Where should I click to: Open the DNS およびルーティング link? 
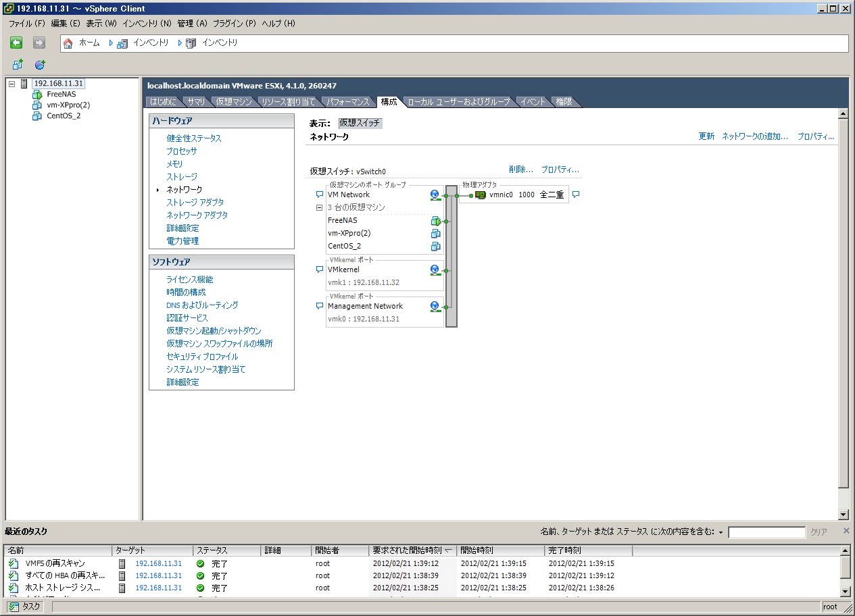(202, 305)
